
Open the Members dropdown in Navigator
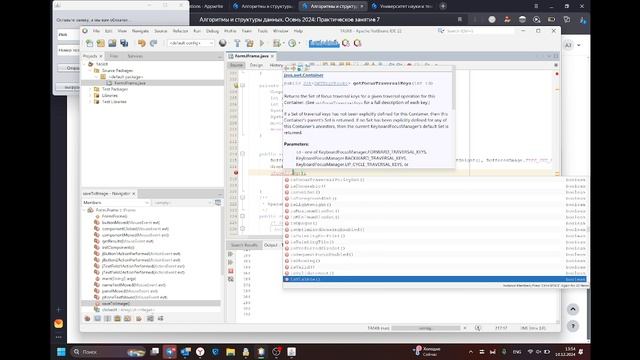pyautogui.click(x=116, y=202)
